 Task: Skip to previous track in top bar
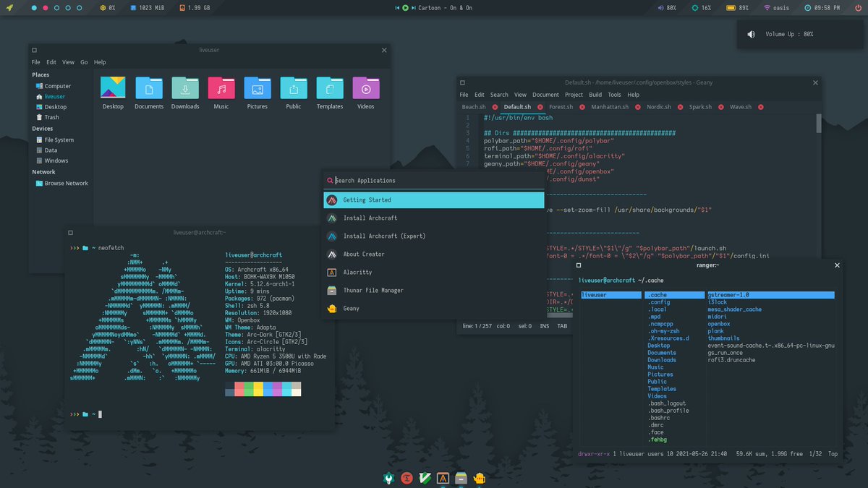coord(397,7)
